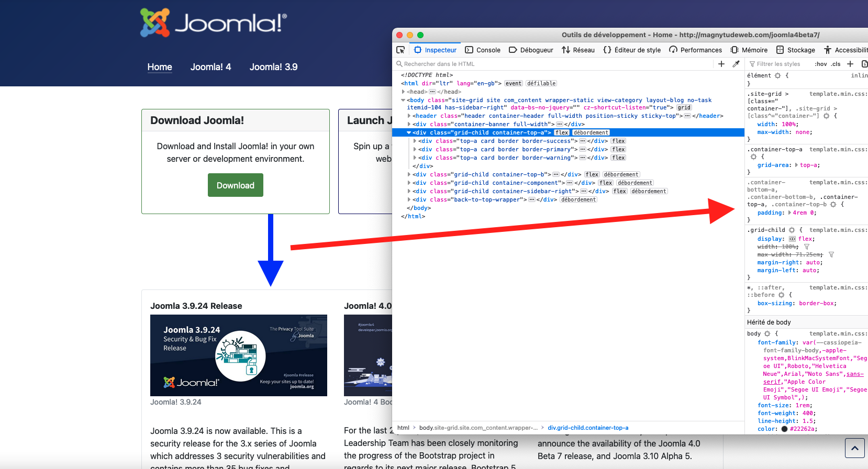868x469 pixels.
Task: Collapse the selected container-top-a div
Action: (409, 132)
